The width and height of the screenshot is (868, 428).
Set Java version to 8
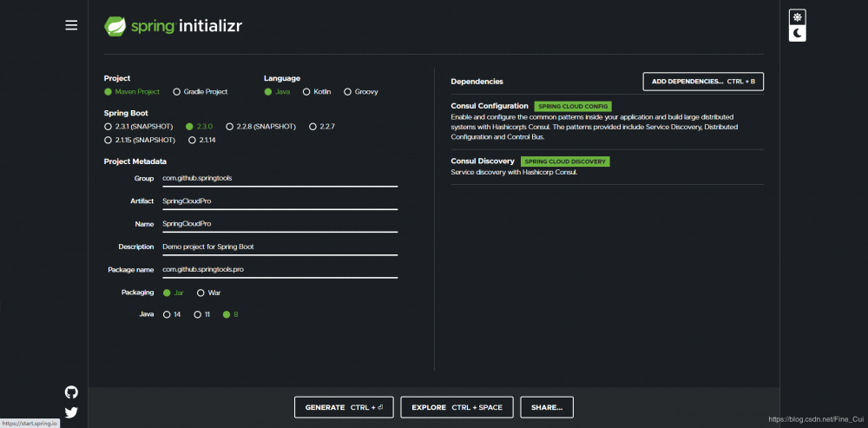click(x=230, y=315)
